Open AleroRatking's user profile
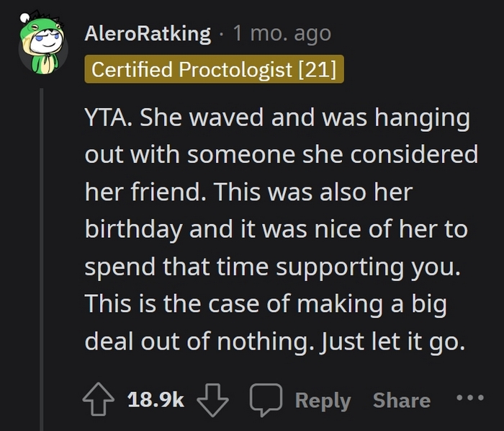504x431 pixels. [x=148, y=33]
